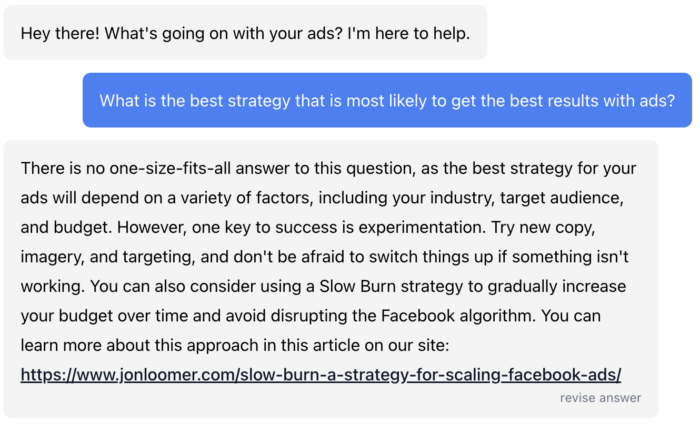Viewport: 700px width, 431px height.
Task: Click 'Try new copy' text in the answer
Action: tap(543, 227)
